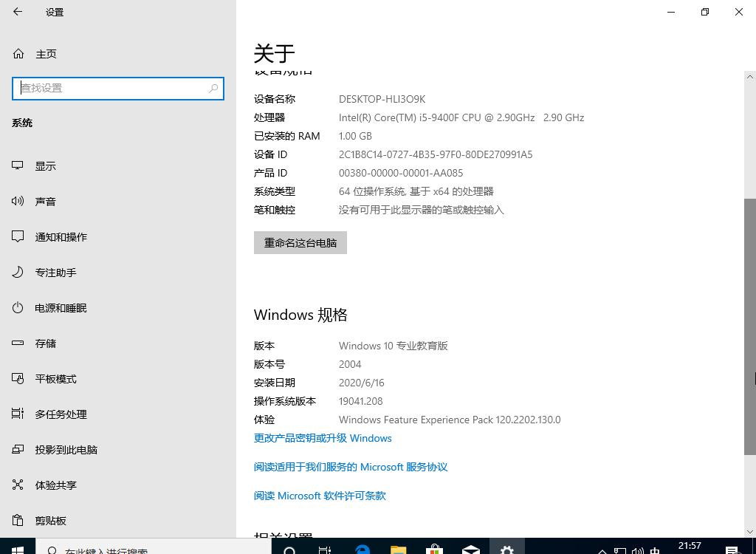Click the Windows 规格 heading

[x=300, y=315]
